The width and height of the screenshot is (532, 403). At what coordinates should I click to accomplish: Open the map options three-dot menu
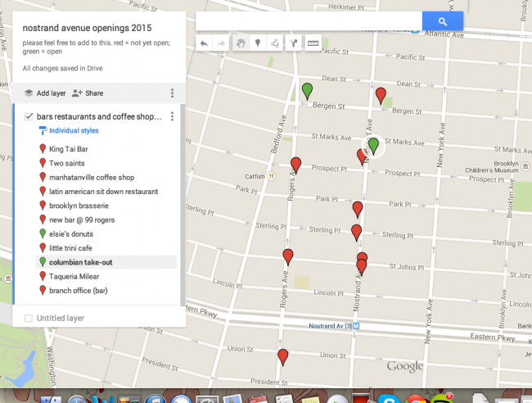[x=173, y=93]
